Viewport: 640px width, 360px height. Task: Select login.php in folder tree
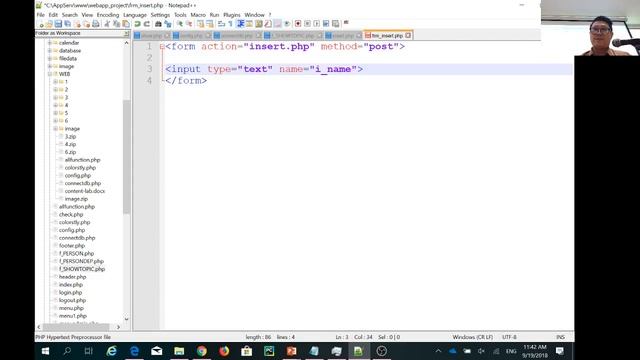70,292
